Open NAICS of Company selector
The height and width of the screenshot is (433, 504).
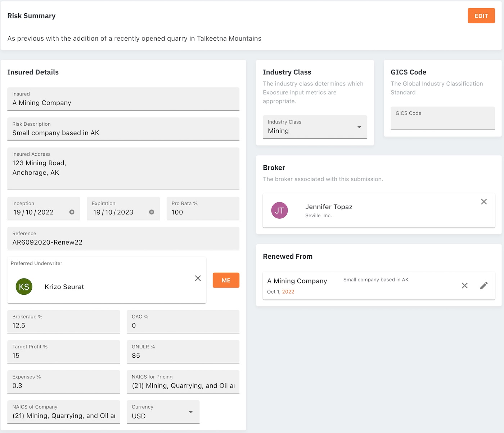tap(64, 412)
